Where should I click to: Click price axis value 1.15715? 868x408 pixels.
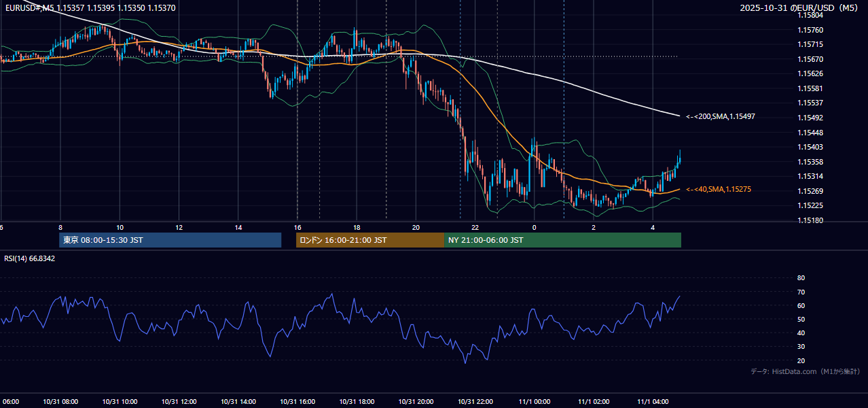[x=810, y=44]
